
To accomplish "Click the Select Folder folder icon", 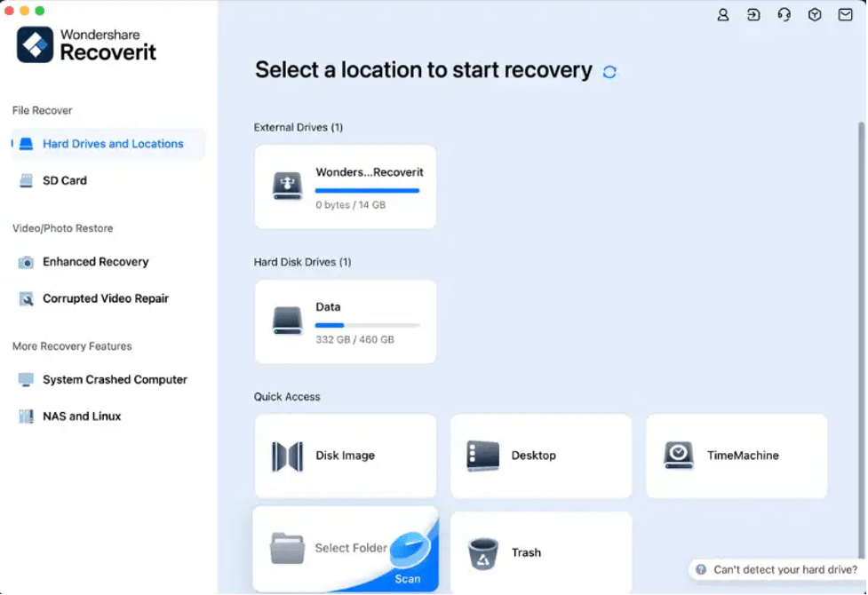I will coord(287,549).
